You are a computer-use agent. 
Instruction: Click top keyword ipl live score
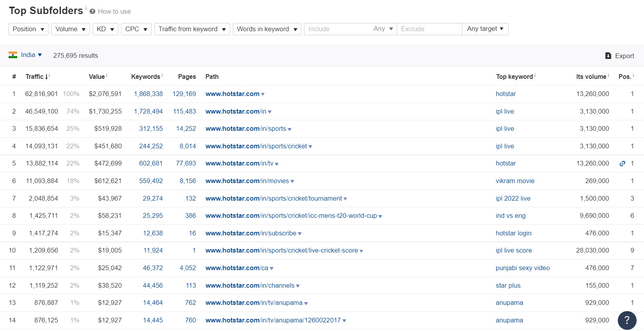click(514, 250)
